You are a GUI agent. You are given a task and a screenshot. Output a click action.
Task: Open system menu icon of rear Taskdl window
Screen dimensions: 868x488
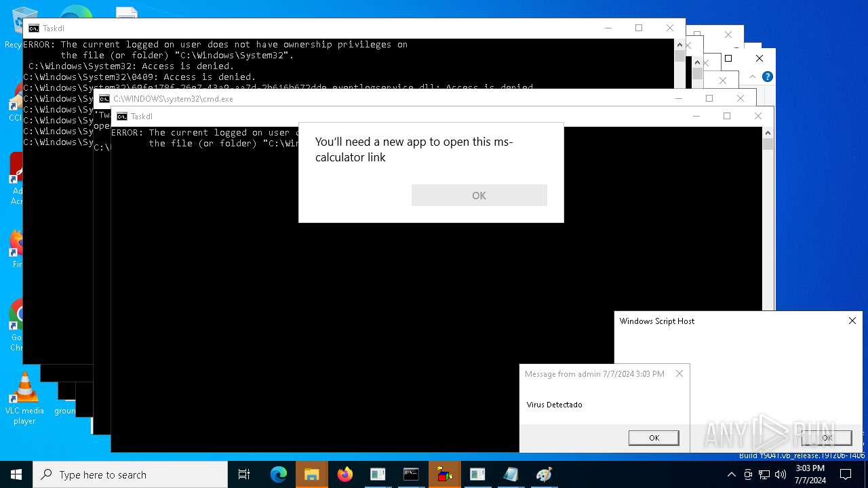coord(34,28)
